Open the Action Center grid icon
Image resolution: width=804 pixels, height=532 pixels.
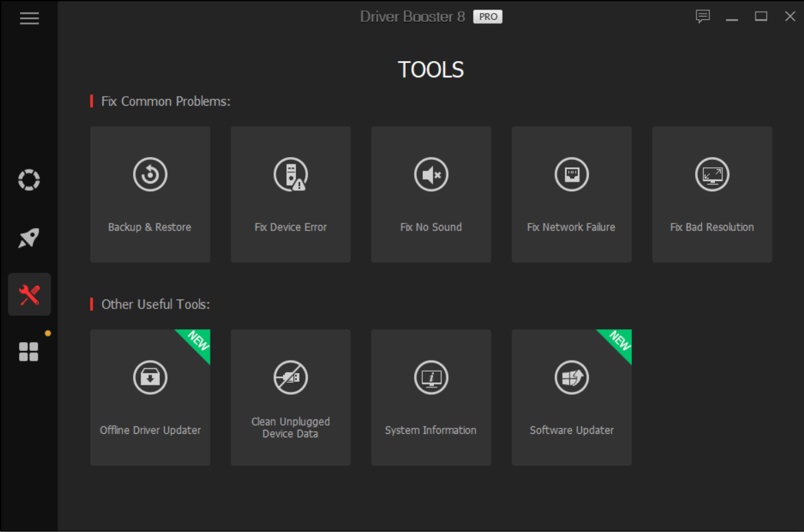coord(29,352)
